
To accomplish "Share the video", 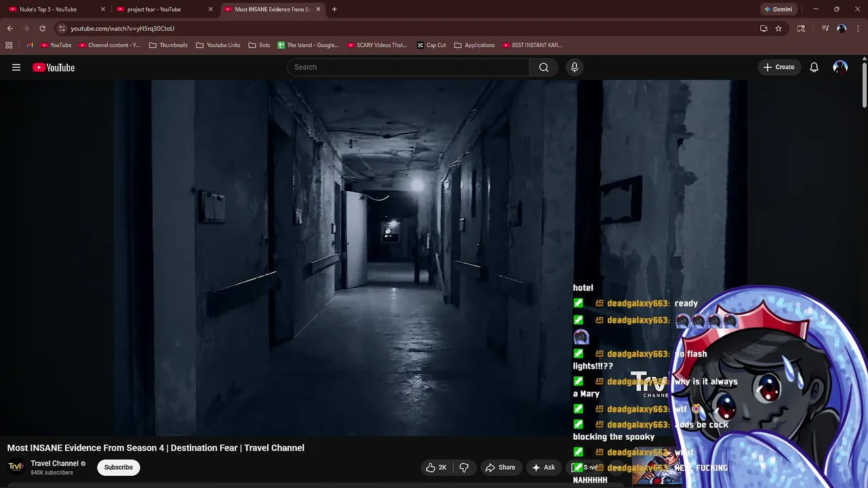I will pos(500,468).
